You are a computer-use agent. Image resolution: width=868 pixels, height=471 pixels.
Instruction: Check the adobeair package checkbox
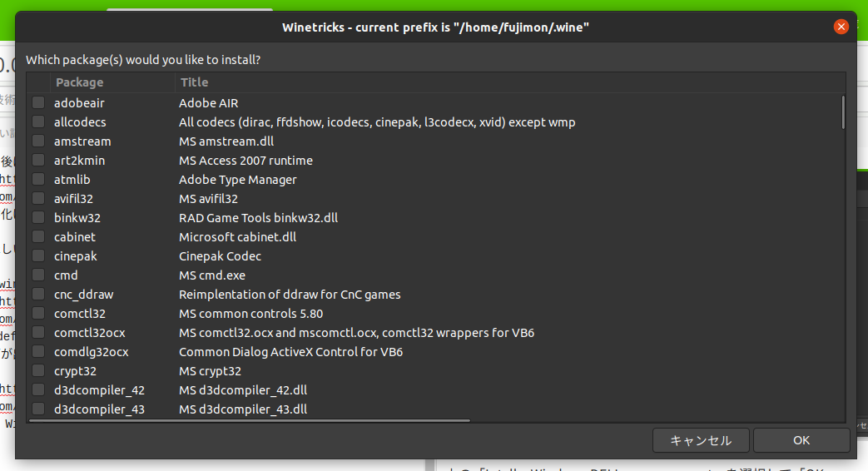(x=38, y=102)
